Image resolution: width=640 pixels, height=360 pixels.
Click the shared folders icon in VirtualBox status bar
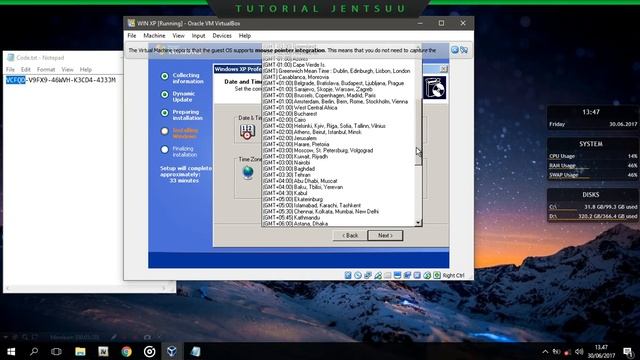(x=387, y=275)
